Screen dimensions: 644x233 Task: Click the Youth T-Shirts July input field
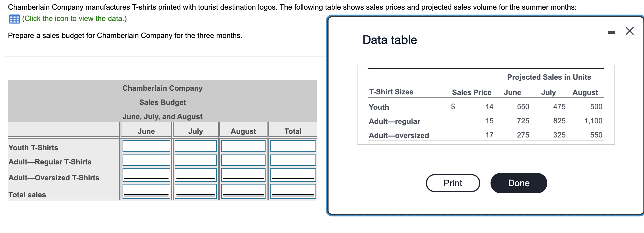point(195,146)
